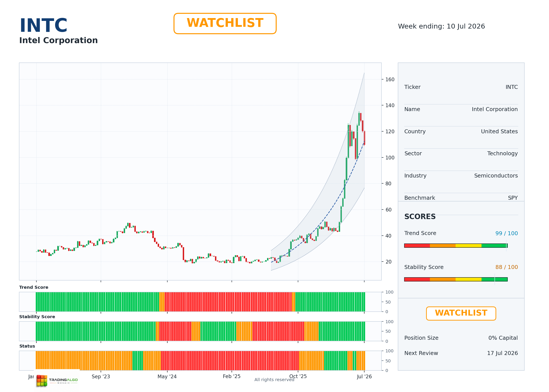Click the Stability Score value '88 / 100'
549x392 pixels.
click(507, 267)
